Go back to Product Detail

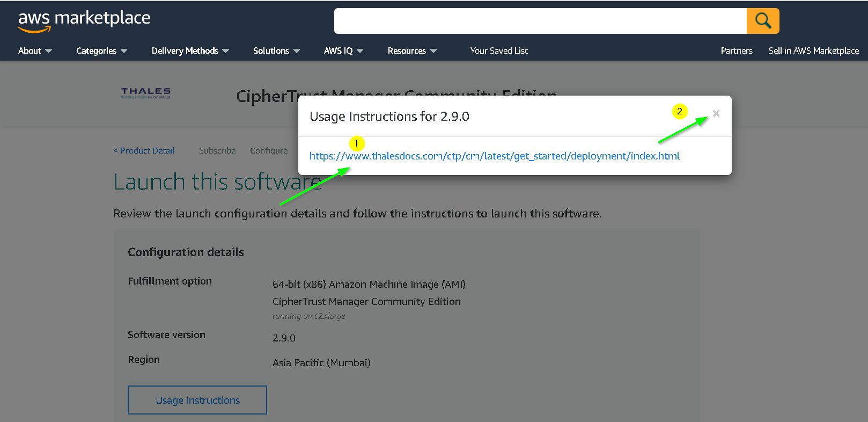144,151
